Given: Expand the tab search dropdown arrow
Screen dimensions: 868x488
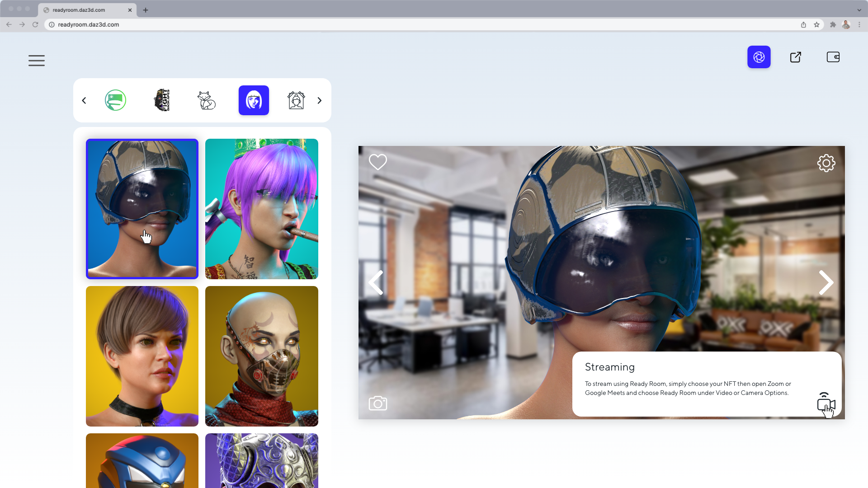Looking at the screenshot, I should 859,10.
